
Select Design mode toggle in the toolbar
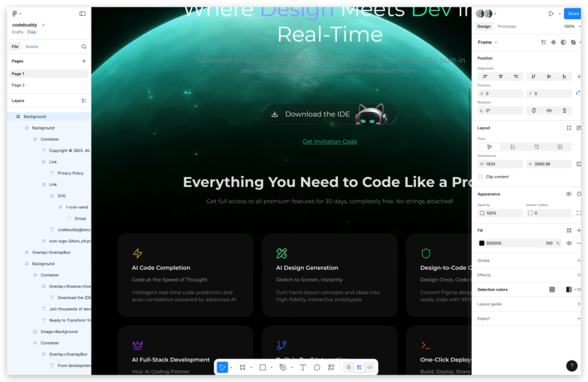click(360, 367)
